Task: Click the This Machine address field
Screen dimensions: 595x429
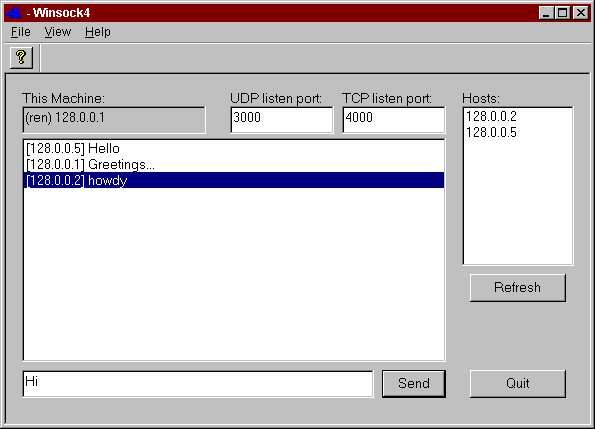Action: pyautogui.click(x=114, y=120)
